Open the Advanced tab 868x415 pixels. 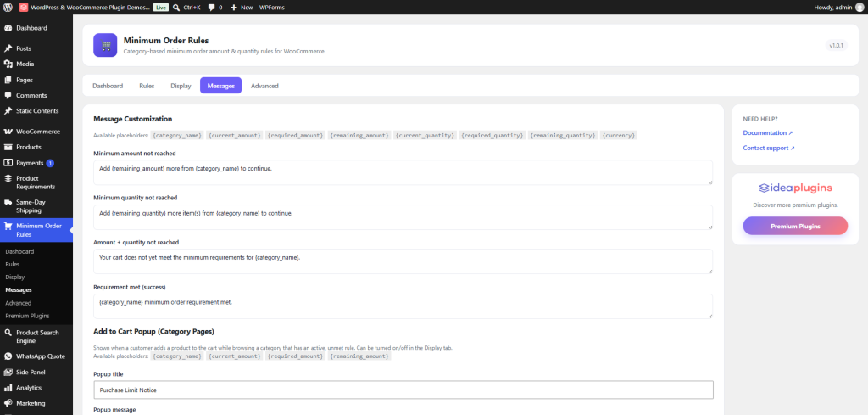(x=264, y=86)
